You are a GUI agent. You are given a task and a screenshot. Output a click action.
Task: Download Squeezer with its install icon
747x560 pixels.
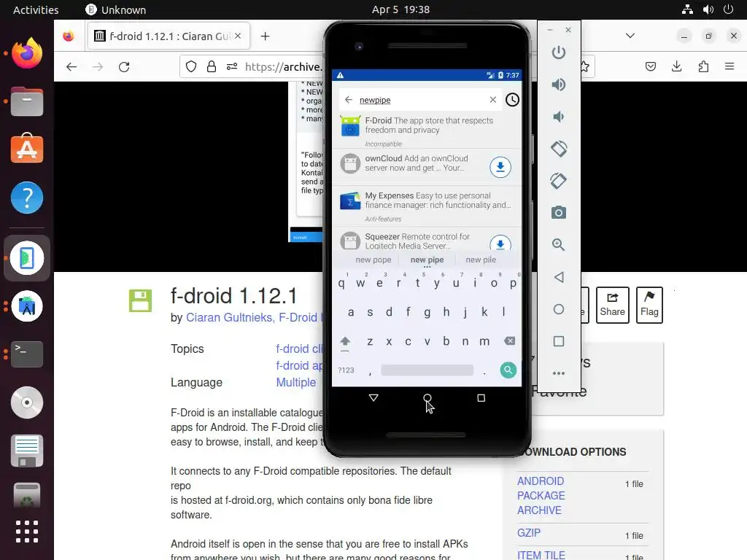[500, 244]
